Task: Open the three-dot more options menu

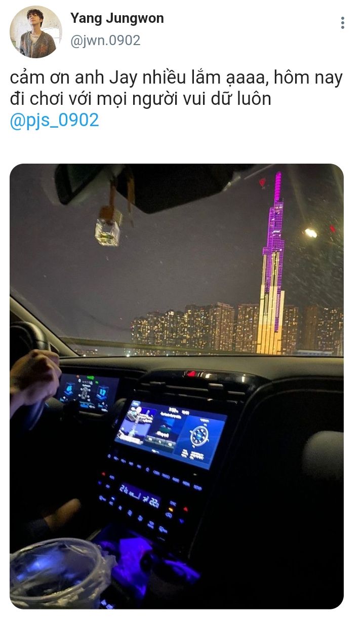Action: pyautogui.click(x=343, y=23)
